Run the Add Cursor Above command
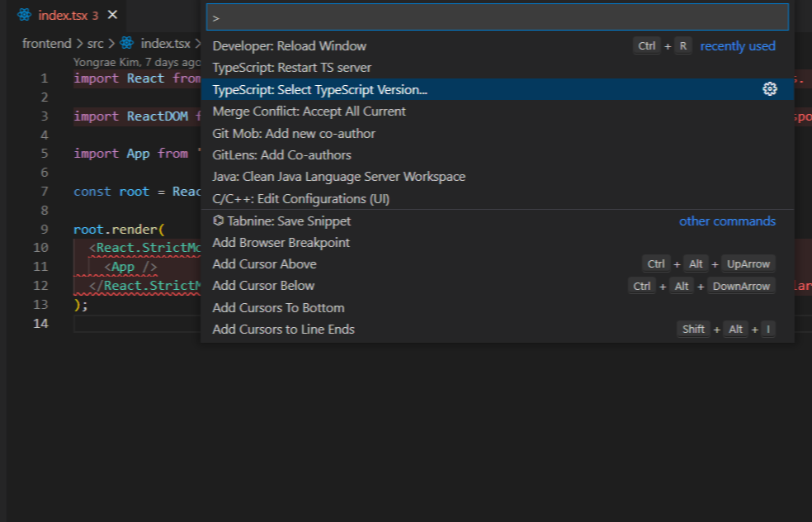This screenshot has height=522, width=812. point(497,263)
